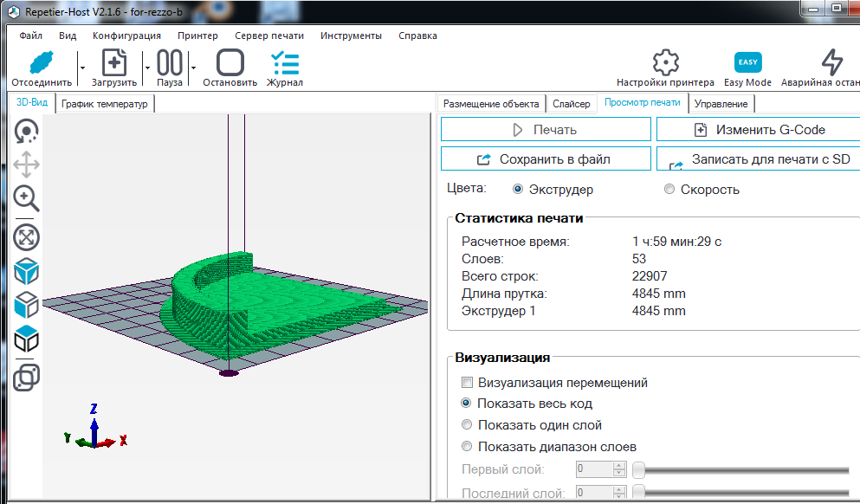This screenshot has width=860, height=504.
Task: Click the Первый слой stepper arrows
Action: 619,468
